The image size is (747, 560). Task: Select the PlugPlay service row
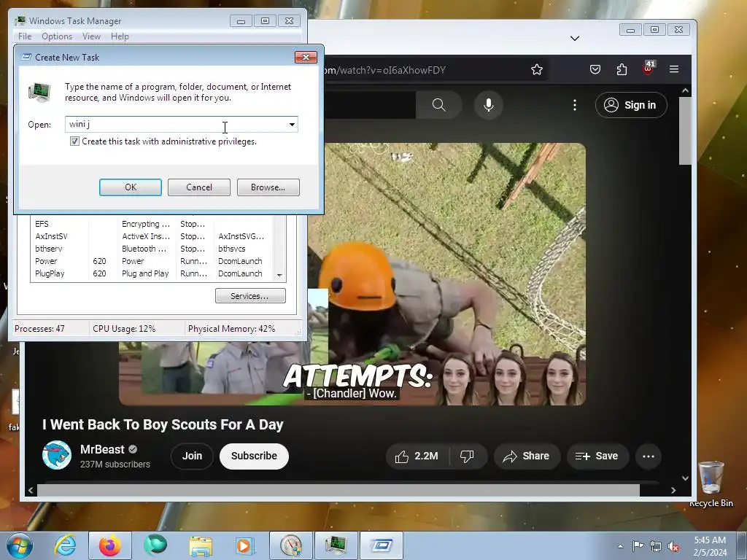(x=152, y=273)
